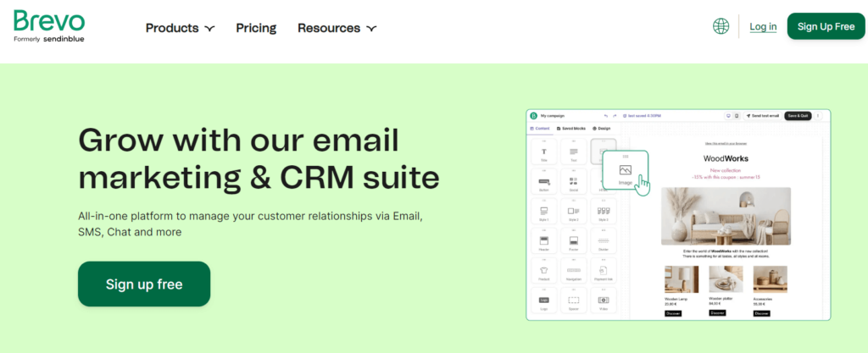The image size is (868, 353).
Task: Expand the Products menu
Action: coord(180,28)
